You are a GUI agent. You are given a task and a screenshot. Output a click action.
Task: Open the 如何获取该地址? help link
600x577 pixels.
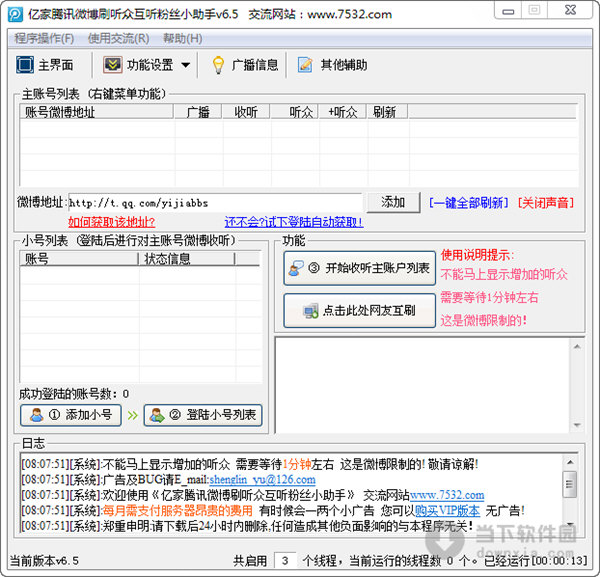tap(111, 222)
